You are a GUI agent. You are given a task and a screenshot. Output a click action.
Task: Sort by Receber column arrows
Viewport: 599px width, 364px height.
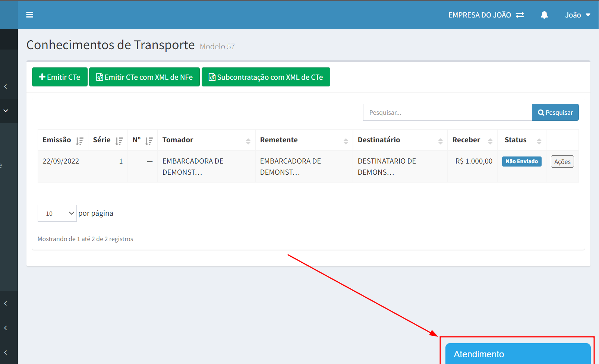pos(490,141)
